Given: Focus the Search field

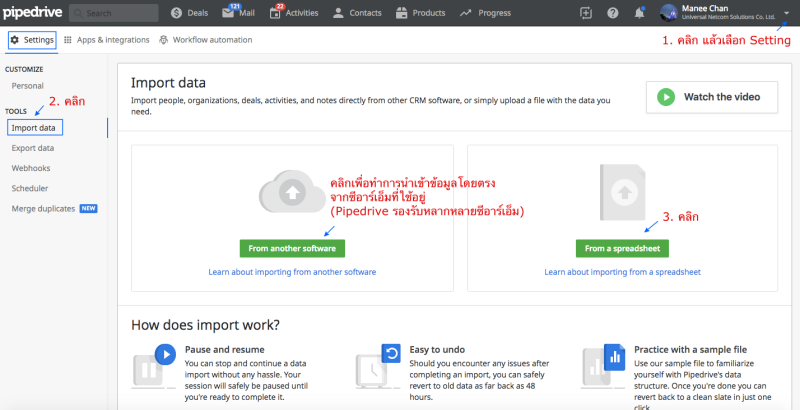Looking at the screenshot, I should (x=115, y=13).
